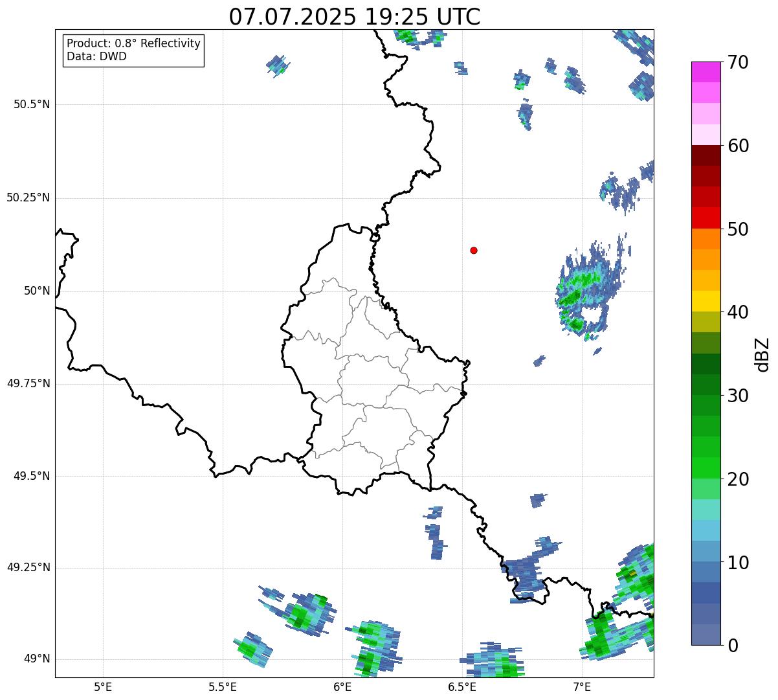Click the 6°E longitude label

coord(342,687)
